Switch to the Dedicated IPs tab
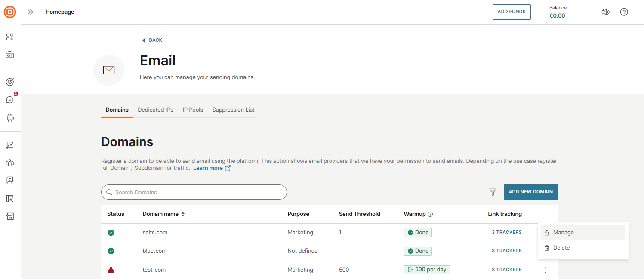The height and width of the screenshot is (279, 644). 155,110
